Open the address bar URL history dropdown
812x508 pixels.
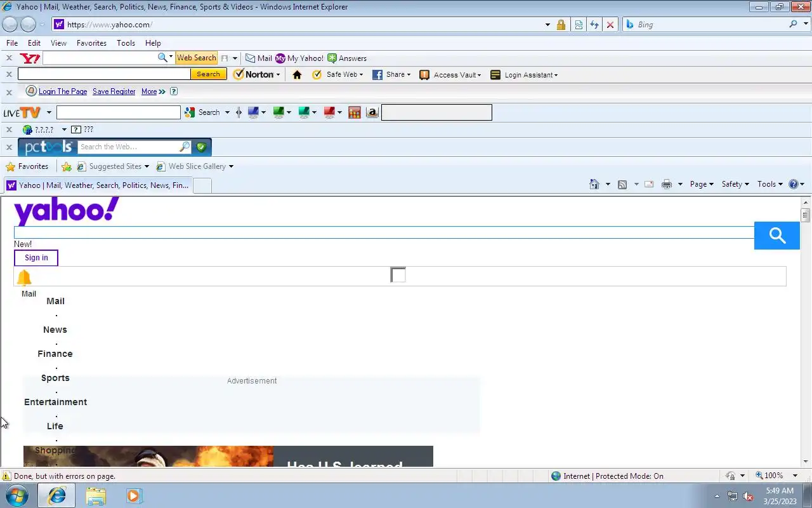(x=547, y=25)
